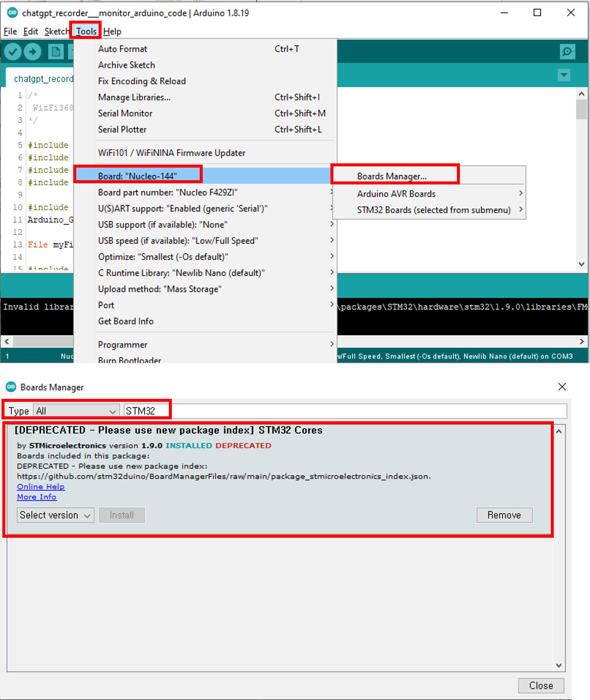Expand Programmer submenu

(205, 344)
